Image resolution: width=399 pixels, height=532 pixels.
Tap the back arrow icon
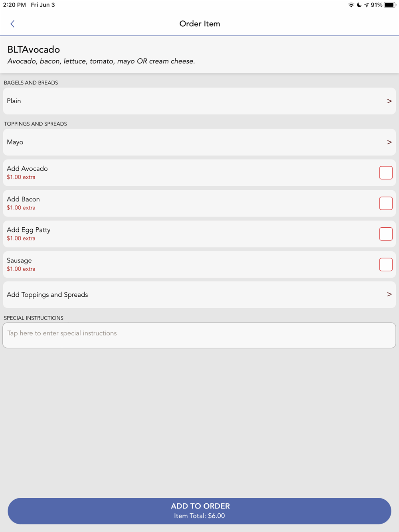(x=12, y=24)
